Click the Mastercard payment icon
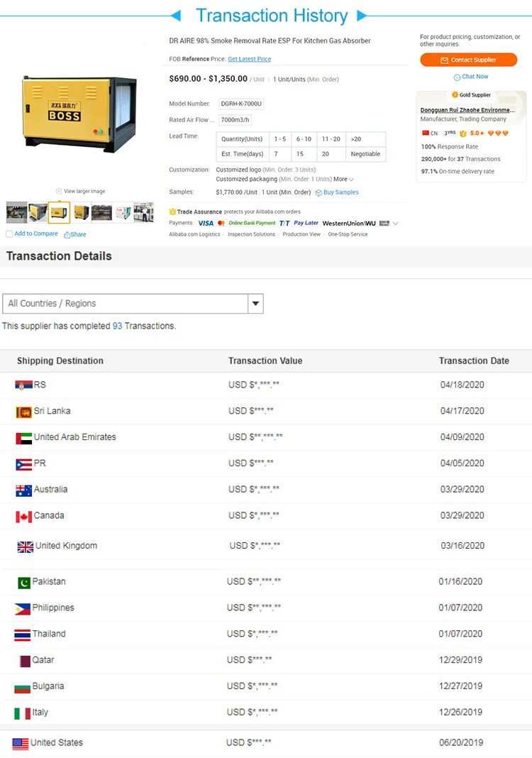 click(x=221, y=224)
